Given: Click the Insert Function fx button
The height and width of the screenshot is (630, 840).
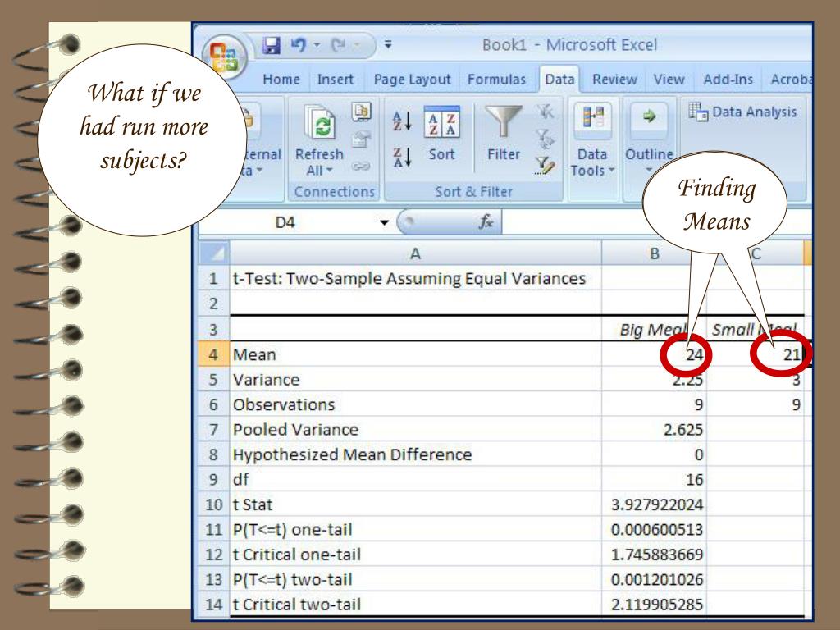Looking at the screenshot, I should point(486,221).
